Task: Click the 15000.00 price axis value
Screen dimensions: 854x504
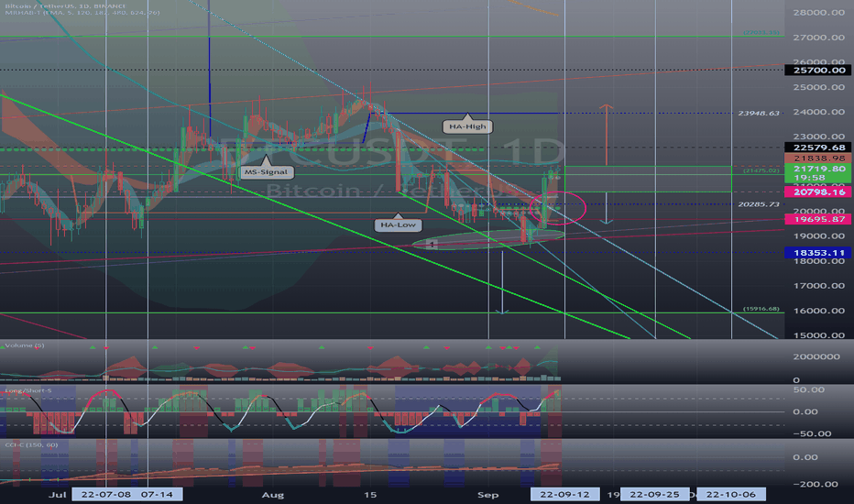Action: (x=818, y=335)
